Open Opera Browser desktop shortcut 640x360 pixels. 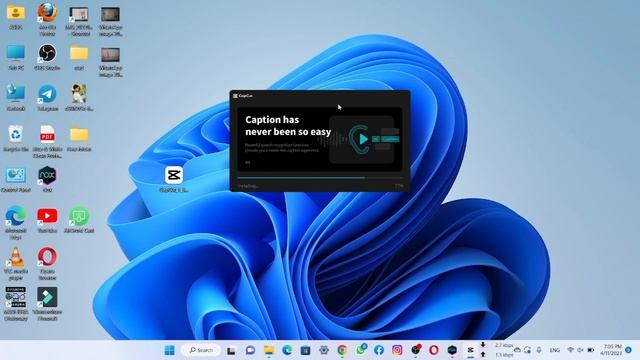(x=47, y=257)
